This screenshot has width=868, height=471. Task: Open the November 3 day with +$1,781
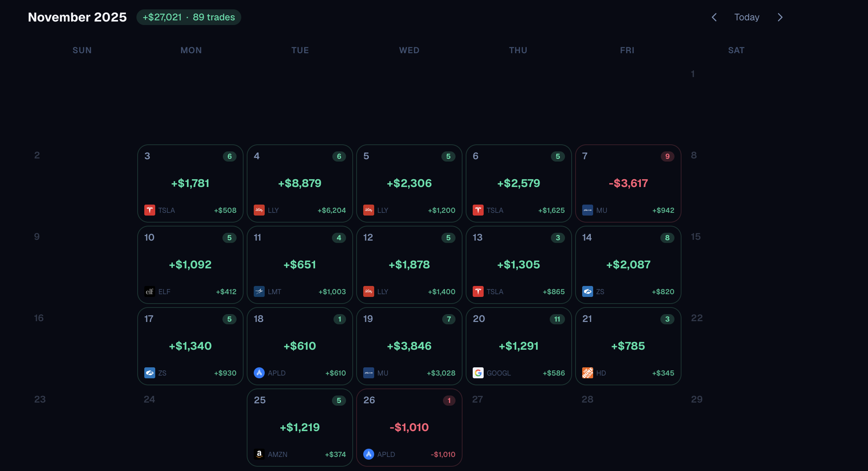click(x=190, y=183)
